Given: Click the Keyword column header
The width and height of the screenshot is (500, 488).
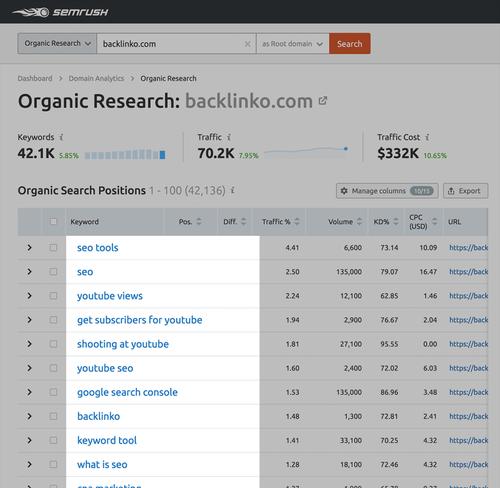Looking at the screenshot, I should tap(85, 221).
